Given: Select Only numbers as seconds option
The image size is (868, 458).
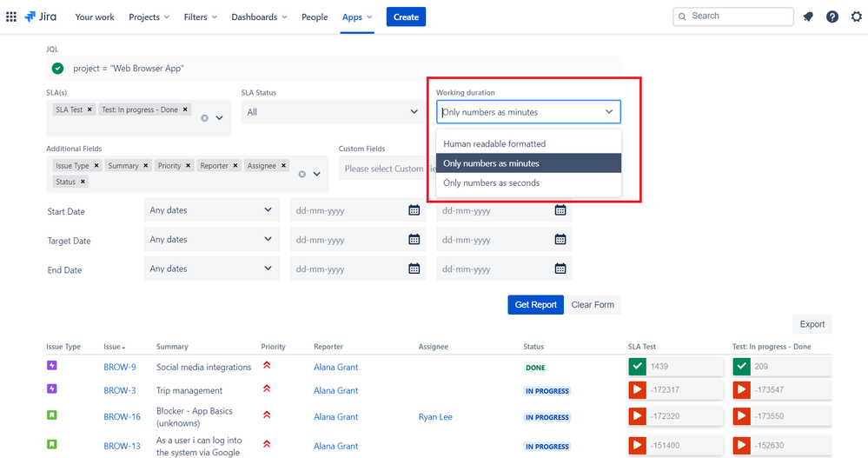Looking at the screenshot, I should pyautogui.click(x=528, y=183).
